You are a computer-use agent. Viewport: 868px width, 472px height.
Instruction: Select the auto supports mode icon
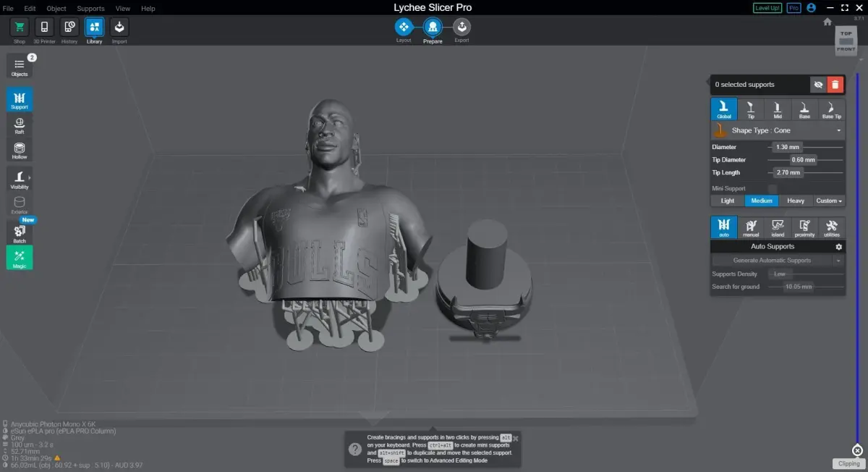tap(724, 227)
